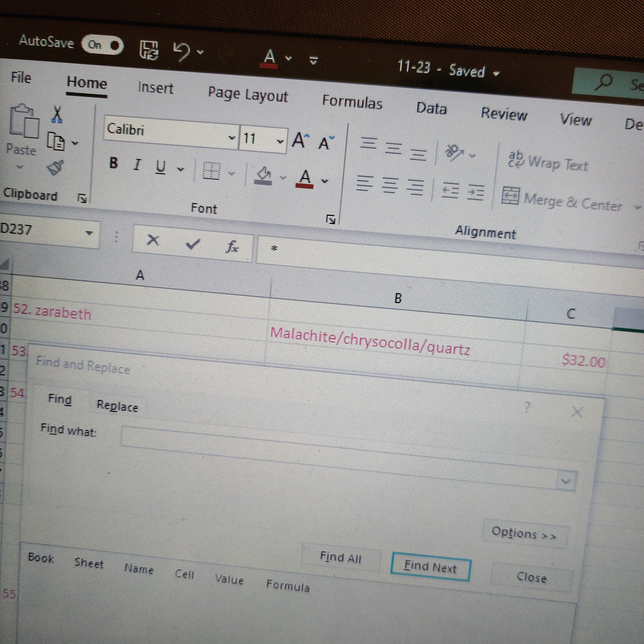
Task: Select column A header
Action: click(140, 275)
